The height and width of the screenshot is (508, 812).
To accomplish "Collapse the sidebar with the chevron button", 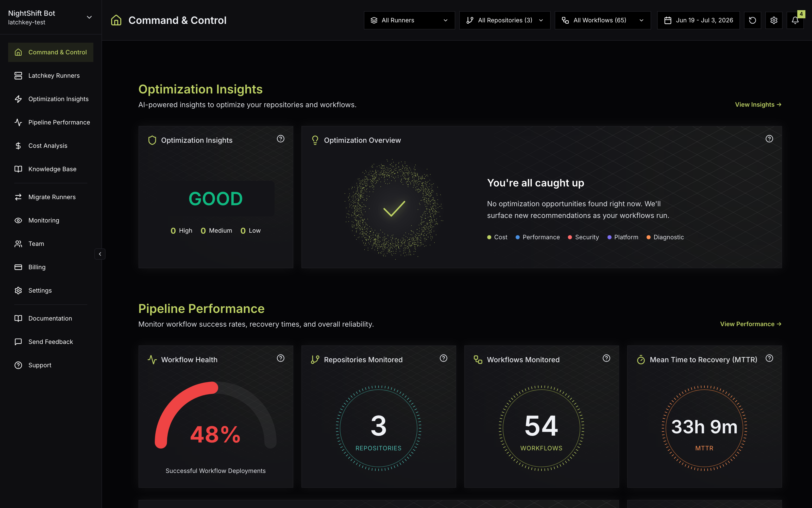I will click(100, 254).
